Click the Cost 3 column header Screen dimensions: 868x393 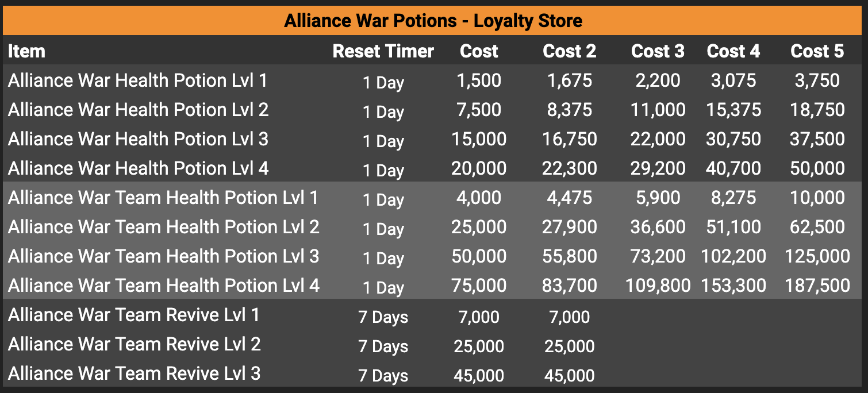[x=658, y=51]
